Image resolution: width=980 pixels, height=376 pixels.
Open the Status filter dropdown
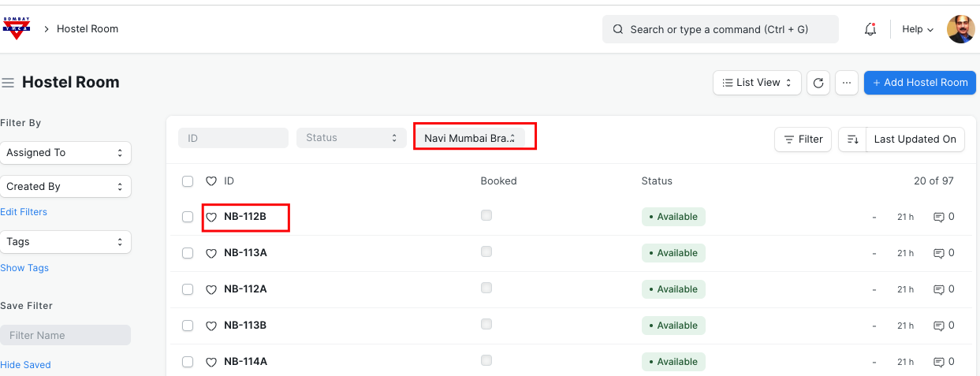[x=351, y=138]
